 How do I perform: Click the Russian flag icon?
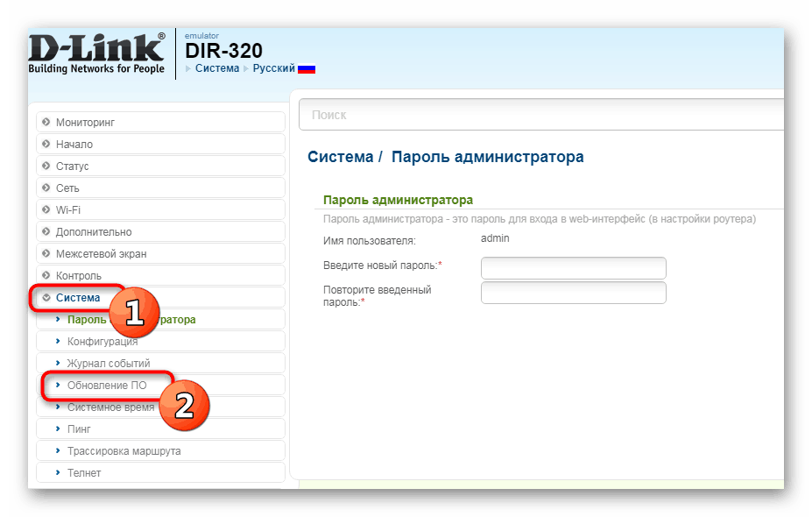[307, 69]
